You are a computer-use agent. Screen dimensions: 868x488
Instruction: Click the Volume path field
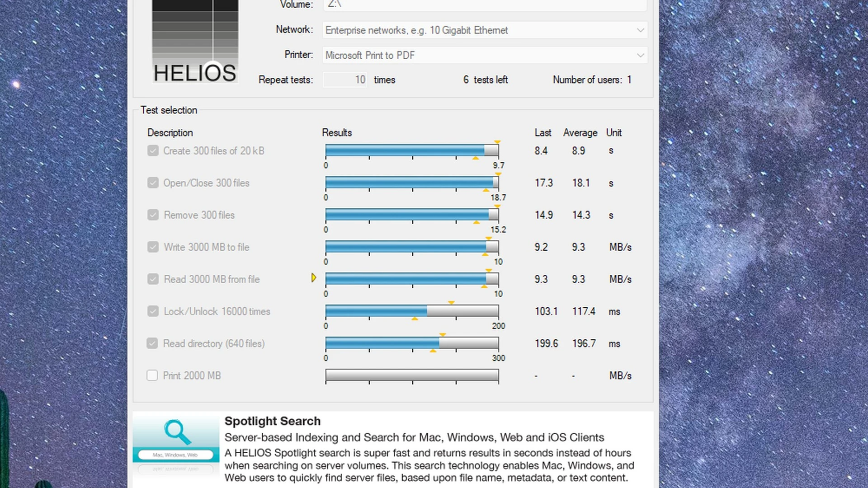coord(484,5)
